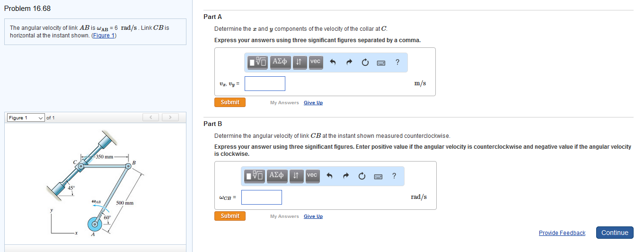Click the redo arrow in Part A toolbar
Viewport: 644px width, 252px height.
coord(349,62)
